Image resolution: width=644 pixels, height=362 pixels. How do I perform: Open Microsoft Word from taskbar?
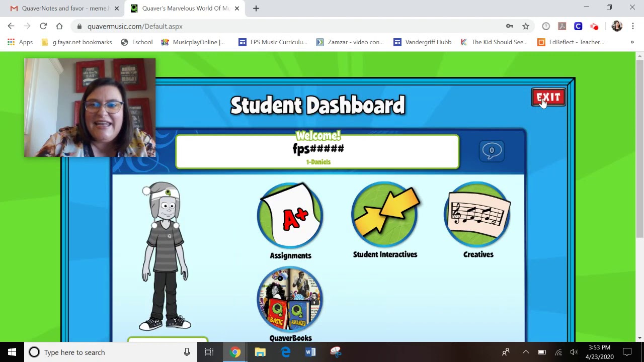[310, 352]
